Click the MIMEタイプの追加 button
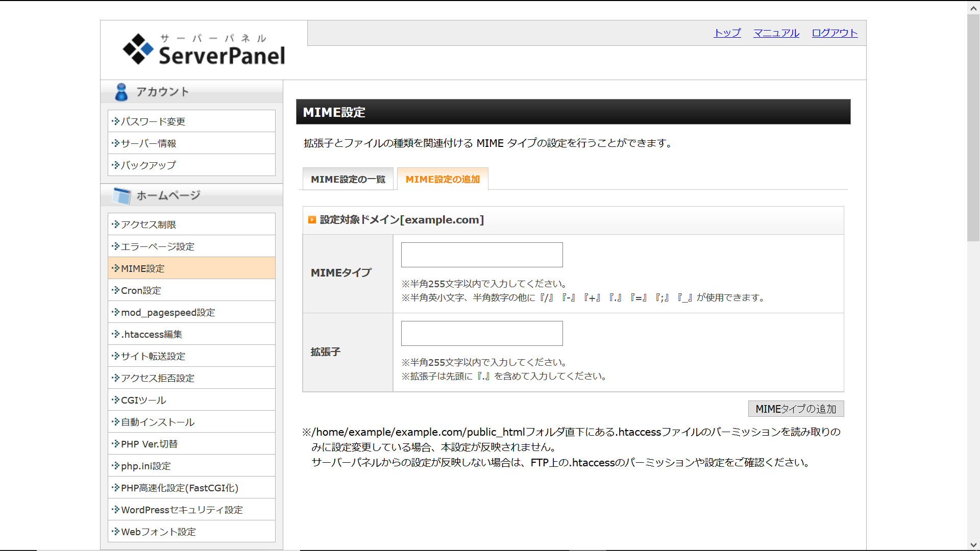 click(x=796, y=409)
